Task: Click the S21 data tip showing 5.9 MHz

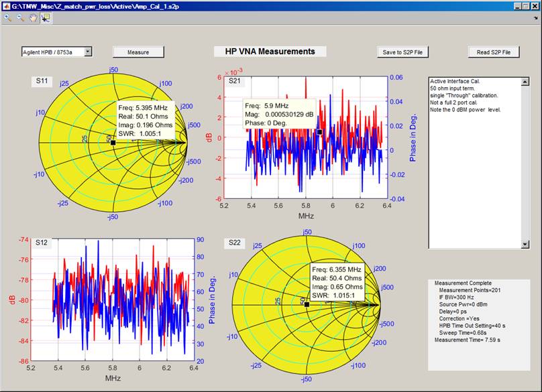Action: click(x=279, y=115)
